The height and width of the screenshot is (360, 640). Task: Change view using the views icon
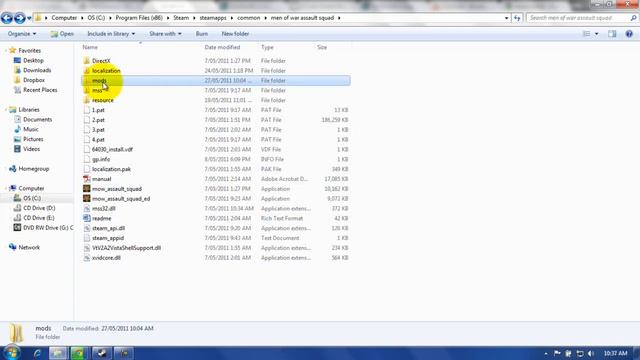[587, 34]
